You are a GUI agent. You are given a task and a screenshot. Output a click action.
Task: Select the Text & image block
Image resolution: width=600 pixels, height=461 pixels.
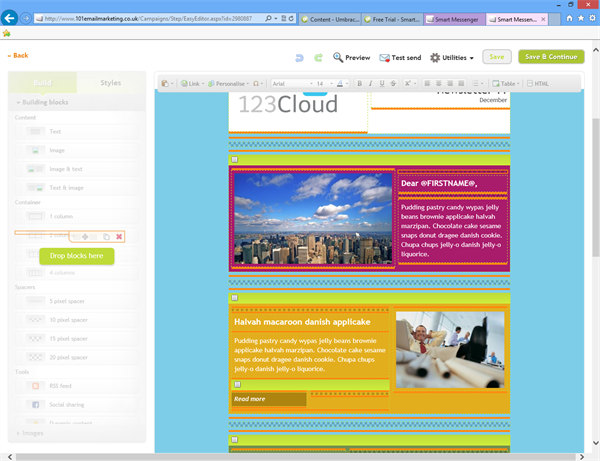click(x=77, y=188)
